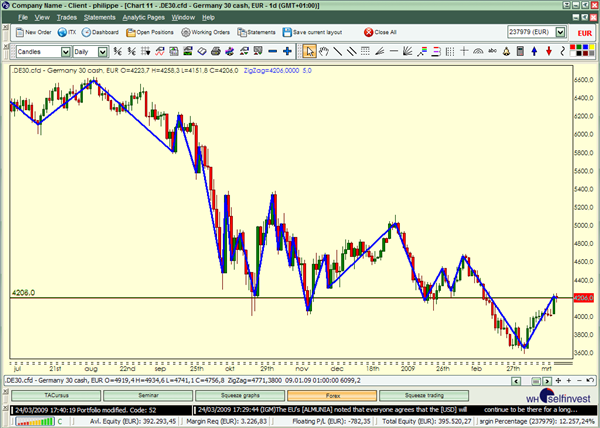
Task: Zoom in with blue plus icon
Action: coord(287,51)
